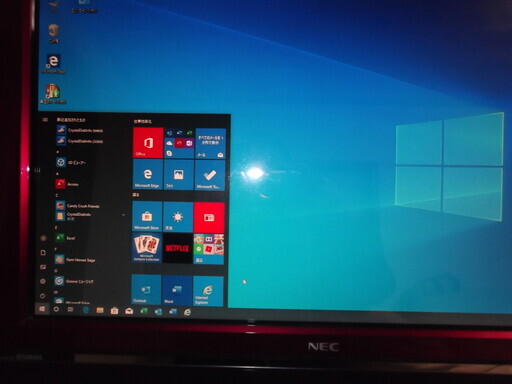Open CrystalDiskInfo (64bit) in recently added
This screenshot has width=512, height=384.
(80, 130)
